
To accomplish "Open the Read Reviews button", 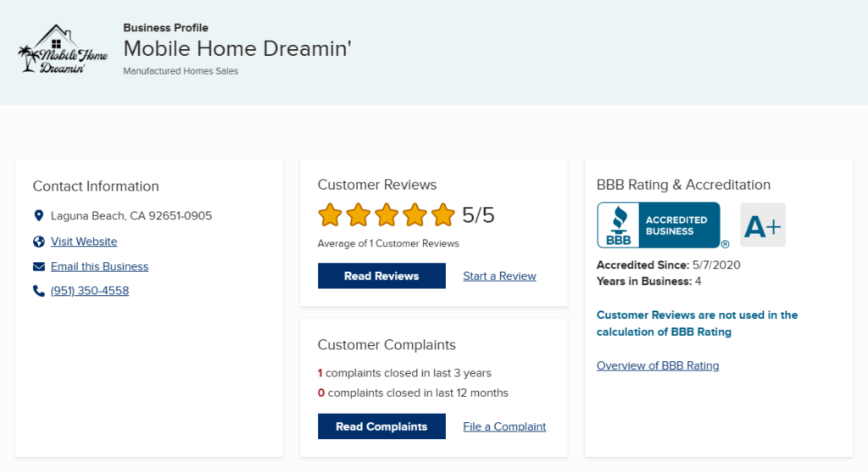I will tap(381, 275).
